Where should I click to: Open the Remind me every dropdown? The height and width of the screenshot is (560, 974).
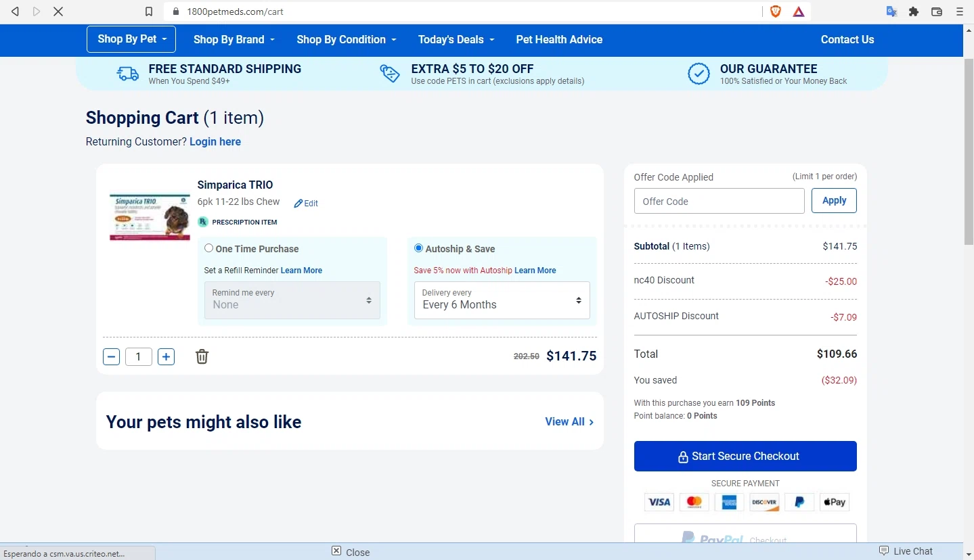(292, 300)
